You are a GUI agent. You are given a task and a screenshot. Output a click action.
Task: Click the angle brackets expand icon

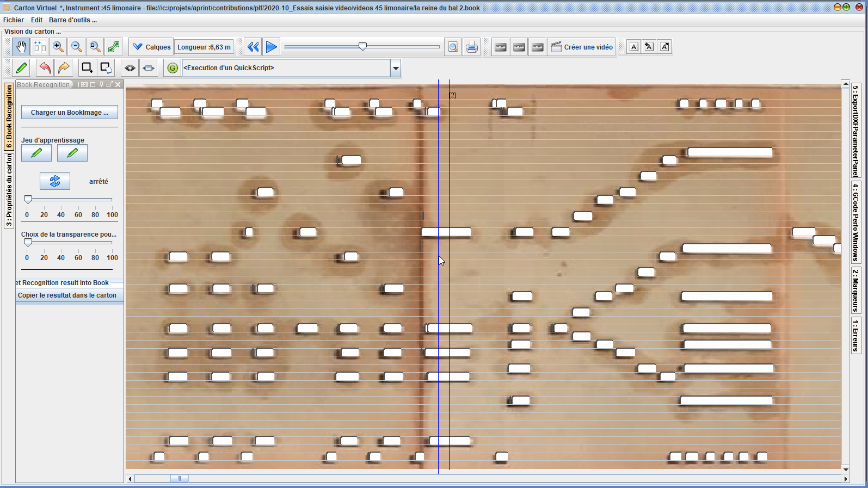click(x=130, y=68)
